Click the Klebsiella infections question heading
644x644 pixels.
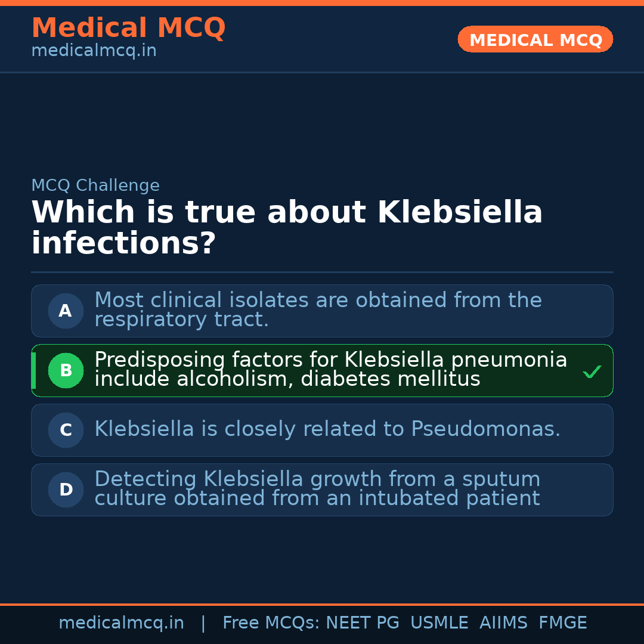287,228
